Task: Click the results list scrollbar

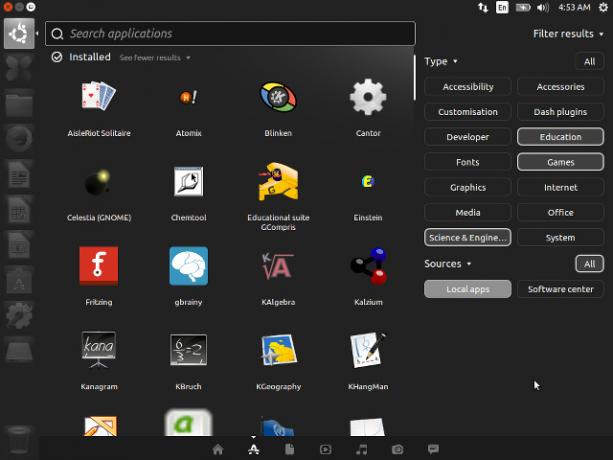Action: click(414, 77)
